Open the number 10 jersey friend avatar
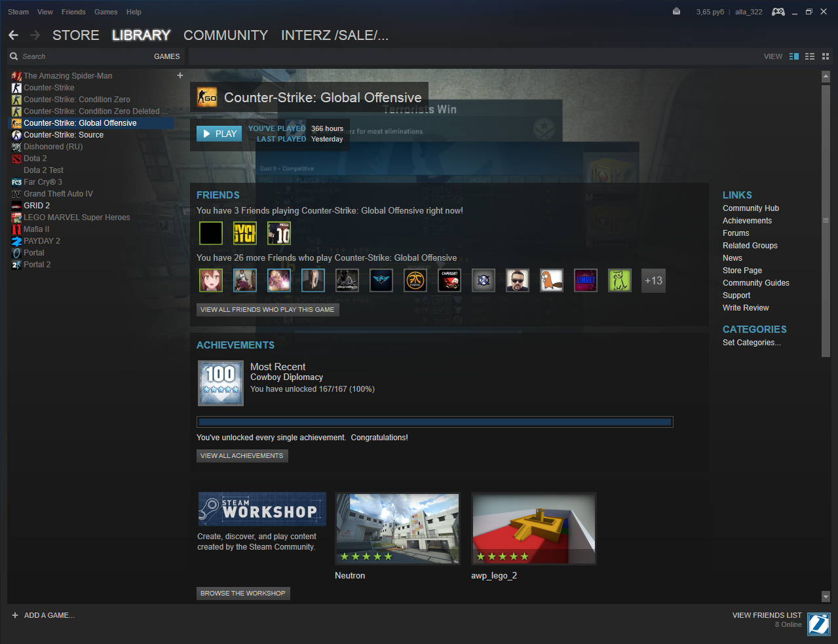Viewport: 838px width, 644px height. [279, 233]
